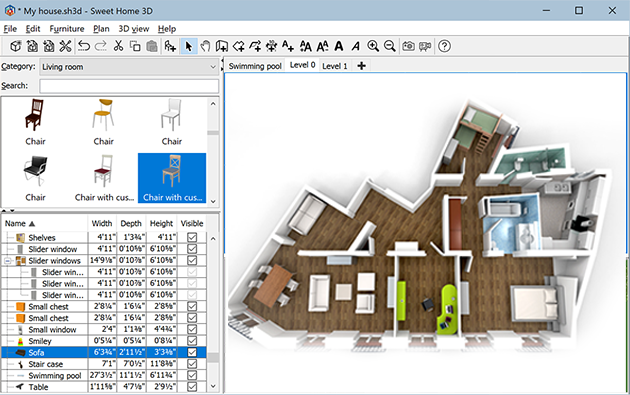Switch to the Level 1 tab

pos(335,66)
